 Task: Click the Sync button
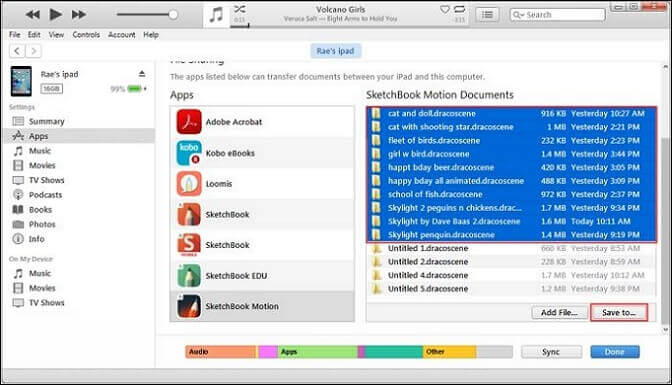pos(551,352)
